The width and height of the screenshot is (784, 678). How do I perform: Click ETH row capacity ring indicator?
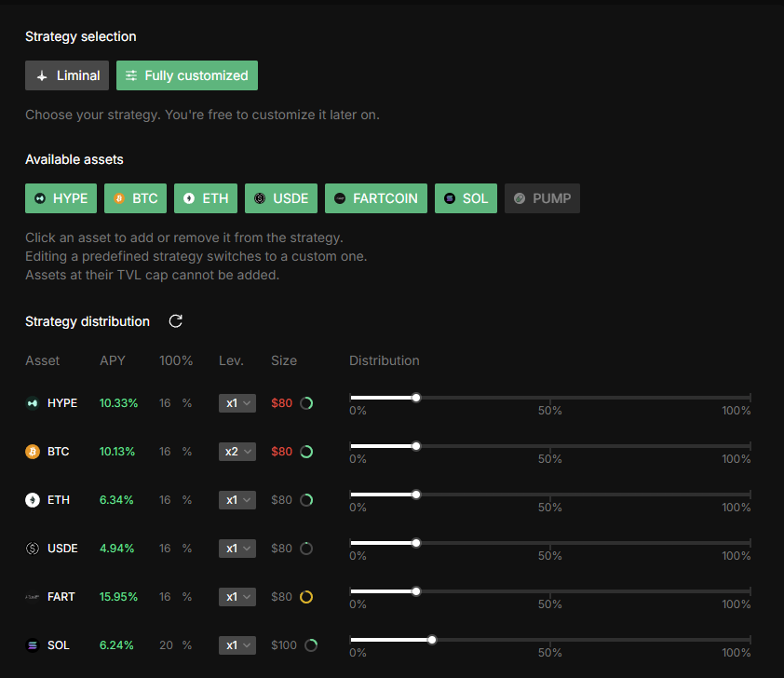click(306, 500)
